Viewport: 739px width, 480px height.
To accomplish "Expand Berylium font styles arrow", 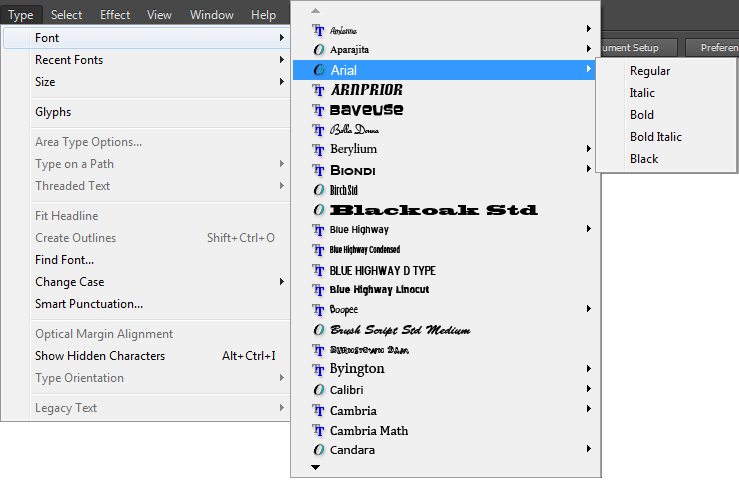I will coord(589,149).
